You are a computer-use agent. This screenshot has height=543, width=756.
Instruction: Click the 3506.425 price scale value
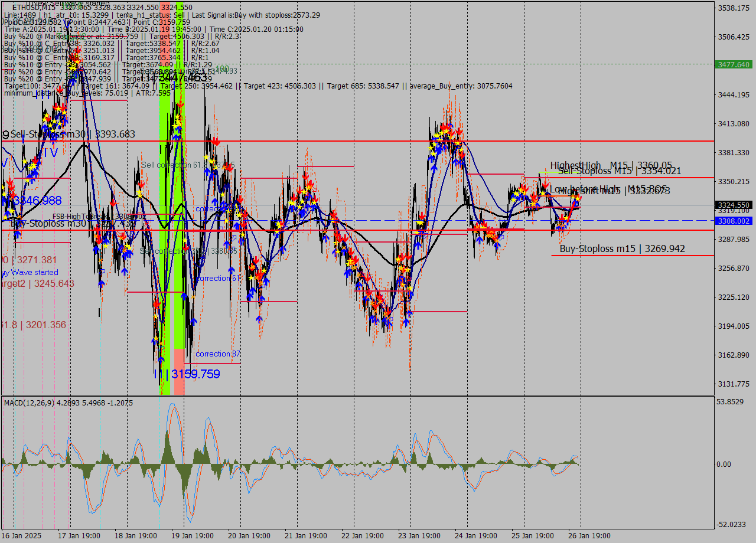coord(733,37)
